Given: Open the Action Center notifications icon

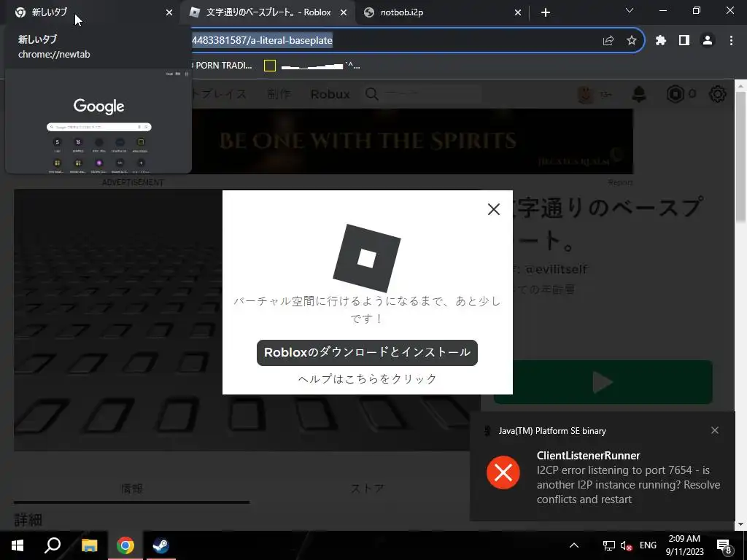Looking at the screenshot, I should 724,545.
